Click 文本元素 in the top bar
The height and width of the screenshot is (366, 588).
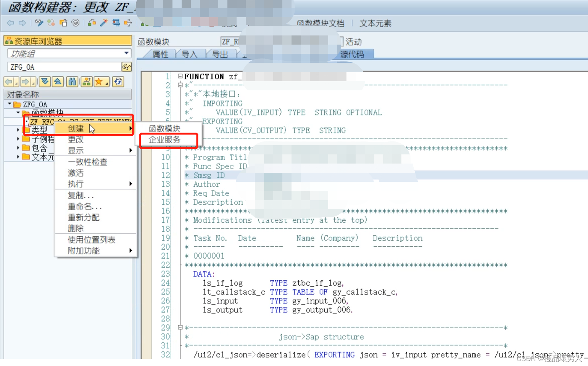(375, 23)
